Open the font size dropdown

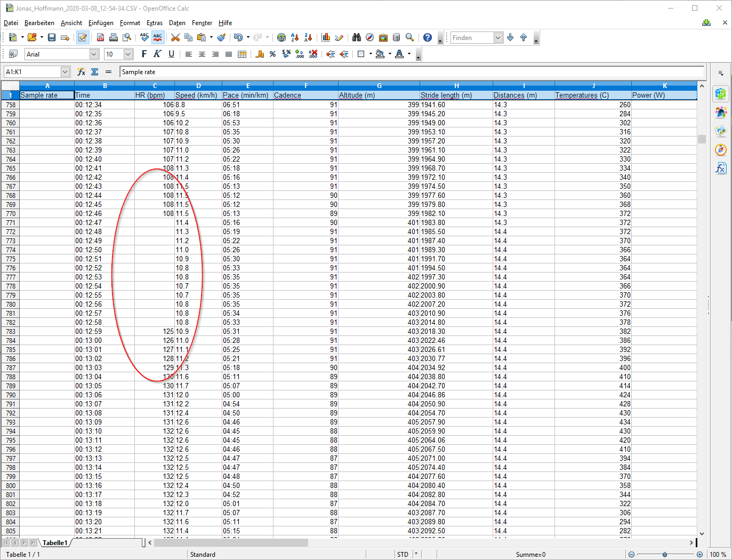pos(128,54)
